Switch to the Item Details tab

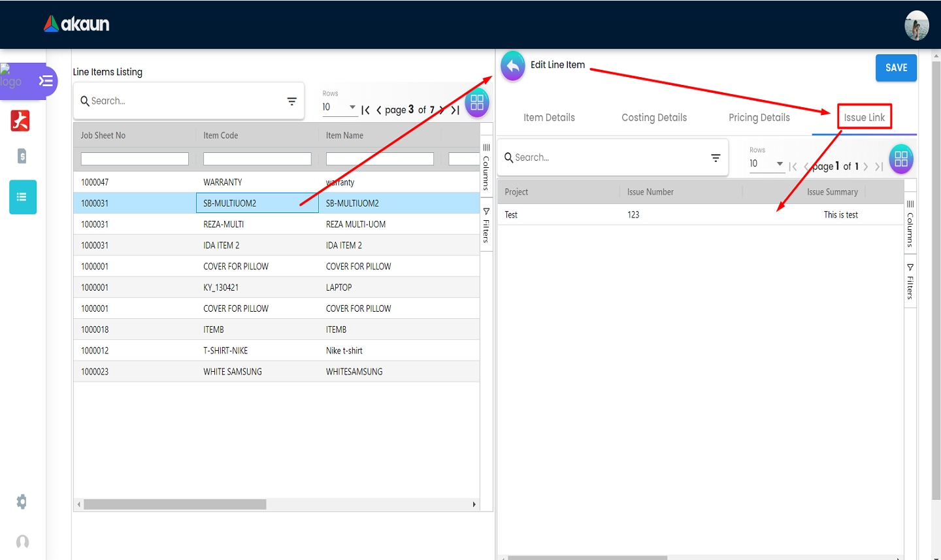[549, 118]
